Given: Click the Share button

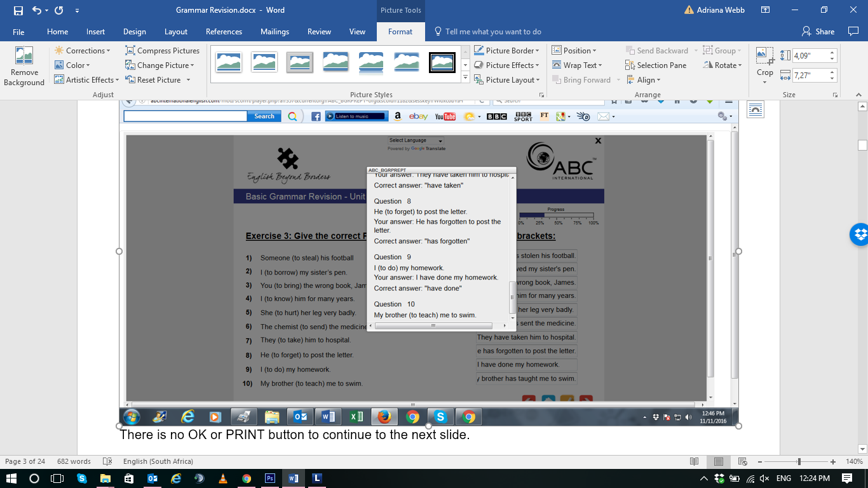Looking at the screenshot, I should 818,32.
